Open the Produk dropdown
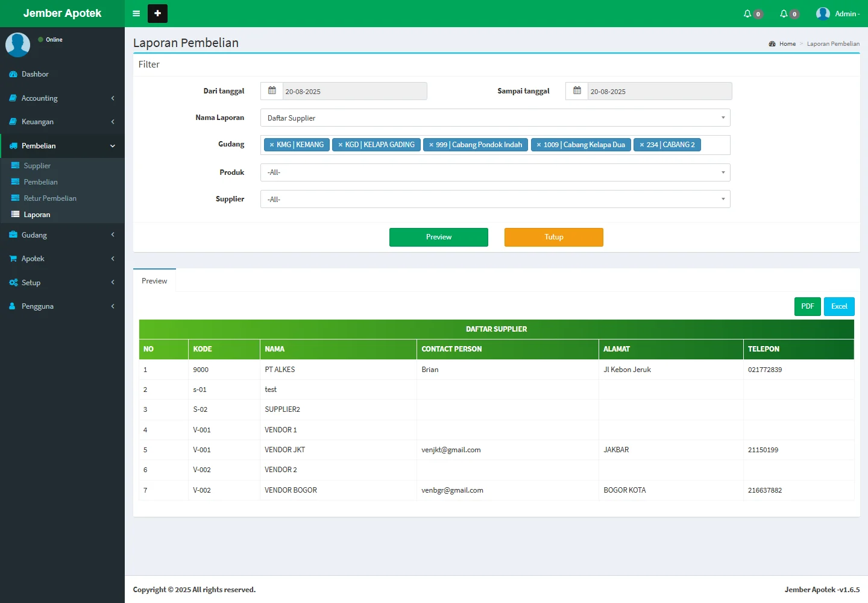The image size is (868, 603). coord(495,172)
